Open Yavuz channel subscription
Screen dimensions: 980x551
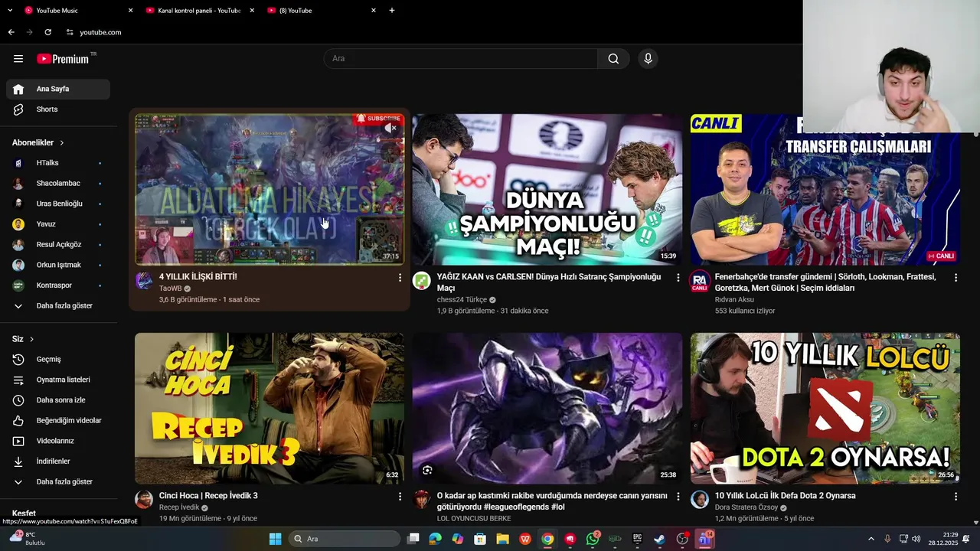click(58, 224)
